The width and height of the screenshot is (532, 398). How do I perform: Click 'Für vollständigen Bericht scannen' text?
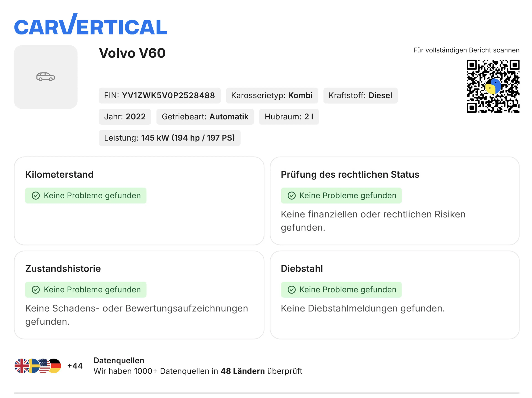(x=466, y=50)
